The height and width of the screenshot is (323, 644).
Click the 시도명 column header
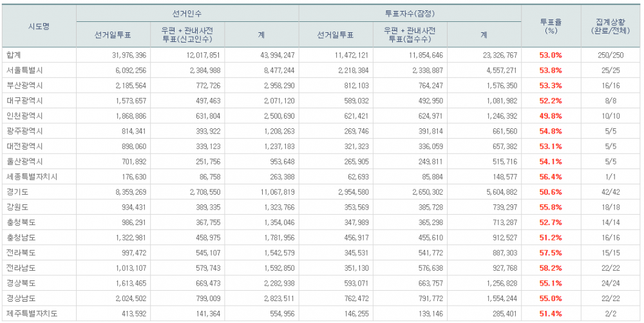39,26
